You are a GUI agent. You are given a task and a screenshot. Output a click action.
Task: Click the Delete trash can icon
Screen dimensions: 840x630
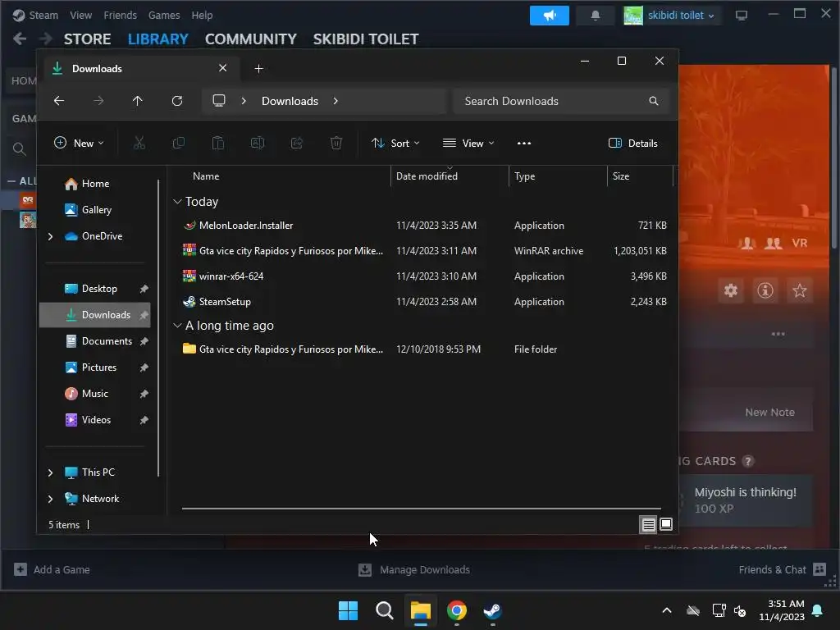(x=336, y=143)
